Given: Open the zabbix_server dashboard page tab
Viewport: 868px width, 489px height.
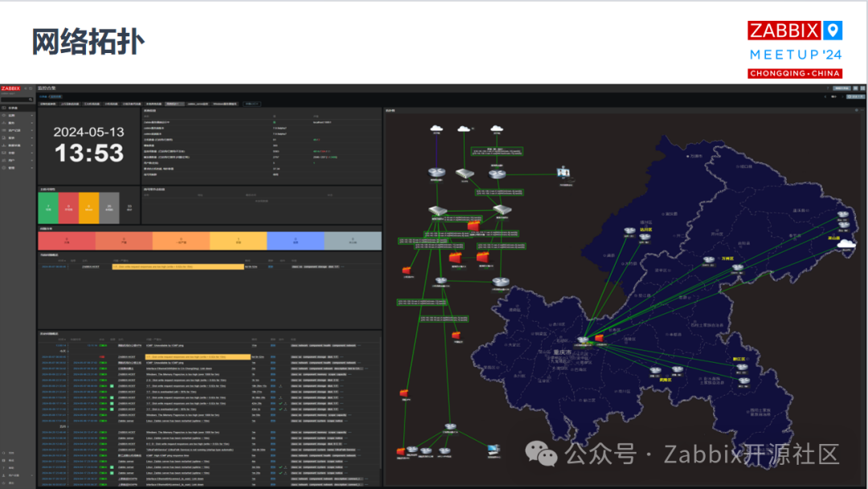Looking at the screenshot, I should 198,104.
